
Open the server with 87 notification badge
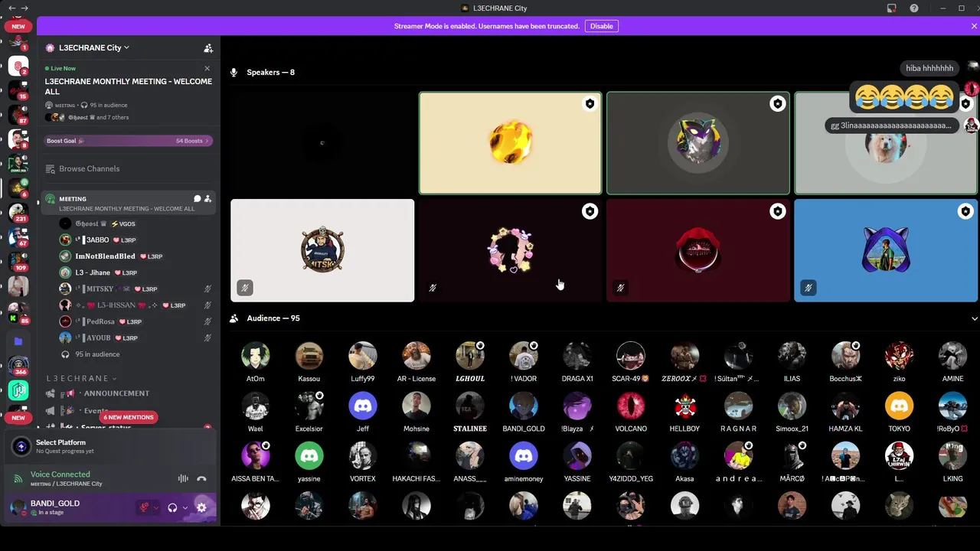coord(18,114)
